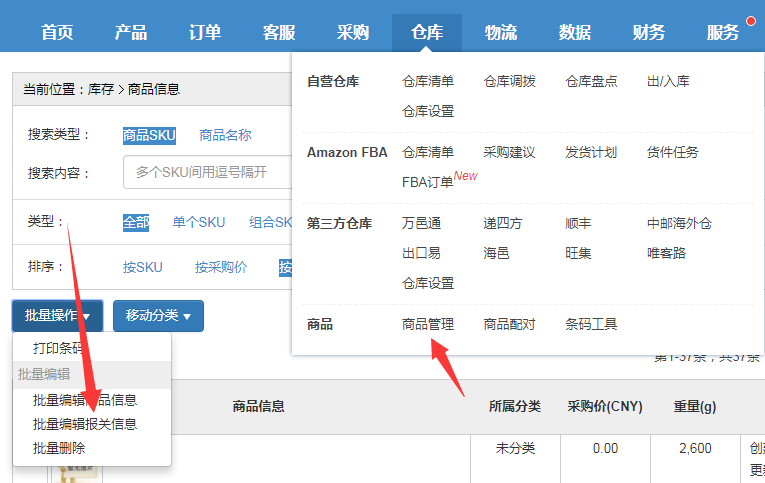Open 发货计划 under Amazon FBA

[591, 152]
